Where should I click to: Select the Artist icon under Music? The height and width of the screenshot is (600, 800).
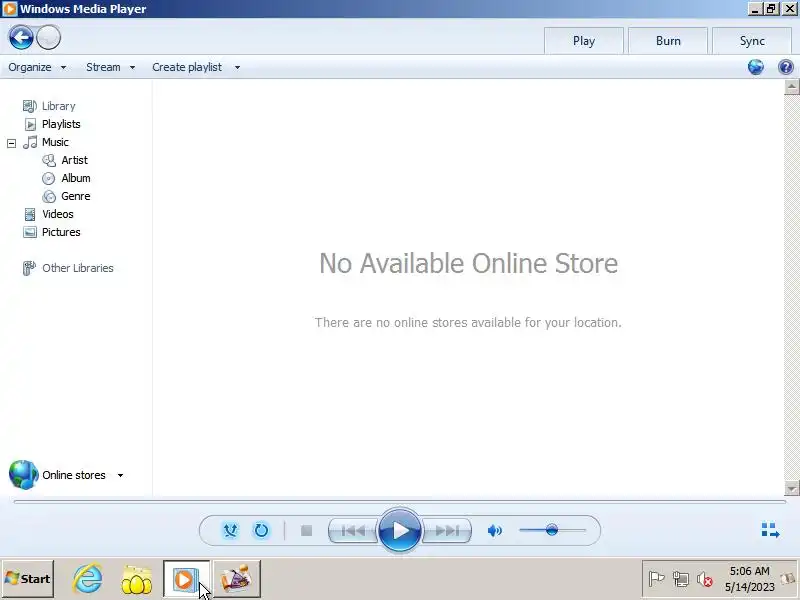49,161
